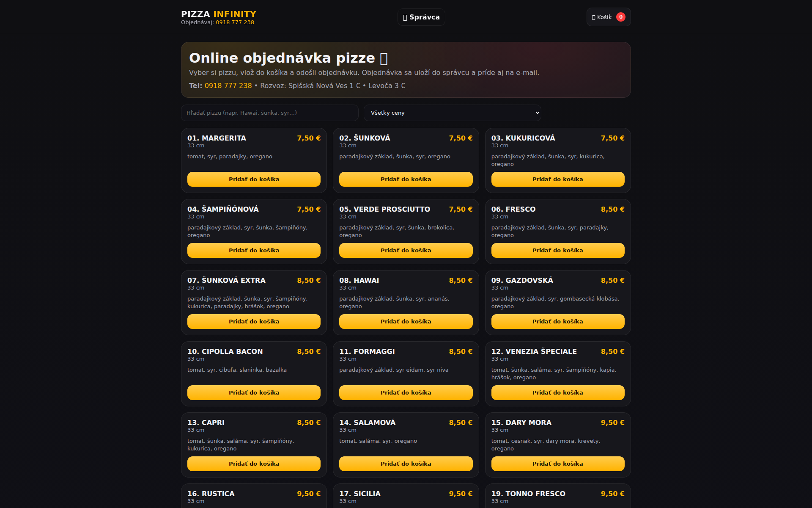Add 12. VENEZIA ŠPECIALE to the cart
Image resolution: width=812 pixels, height=508 pixels.
pos(557,392)
